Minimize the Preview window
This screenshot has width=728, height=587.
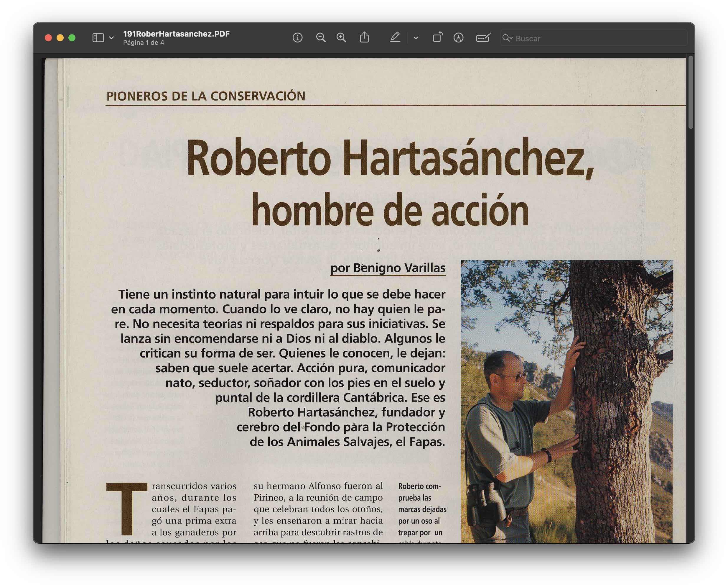(x=60, y=38)
